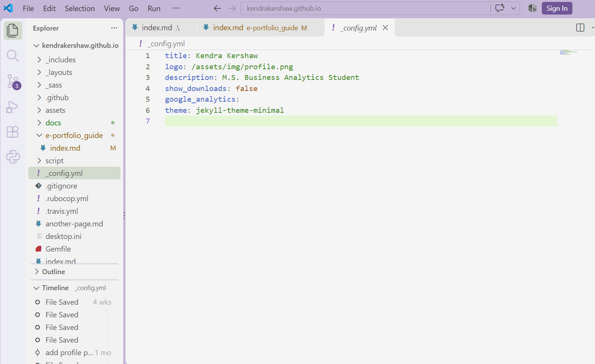Click the layout customization icon beside Sign In
Screen dimensions: 595x364
click(x=532, y=8)
